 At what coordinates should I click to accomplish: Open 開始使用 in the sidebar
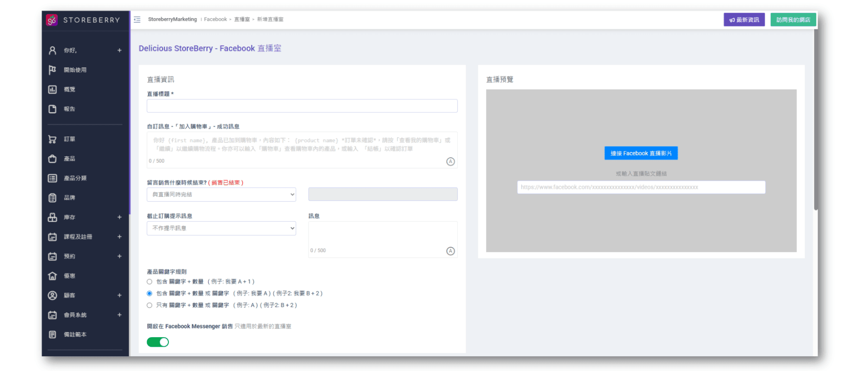[x=75, y=70]
